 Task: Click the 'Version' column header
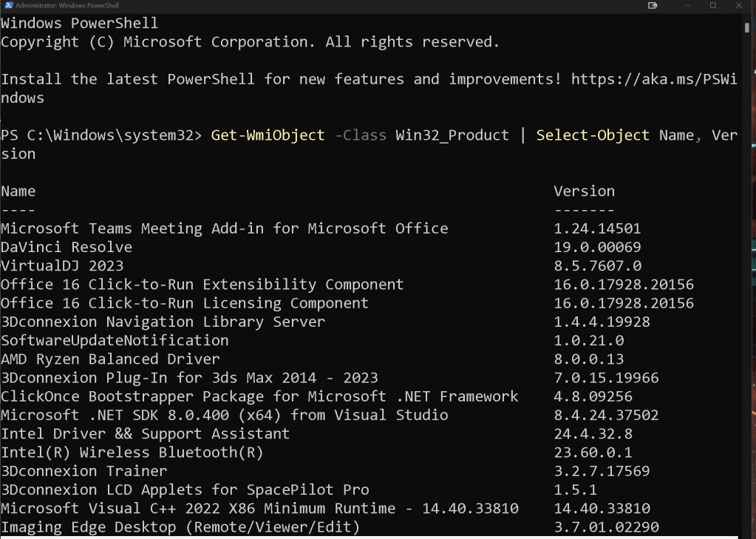coord(585,191)
